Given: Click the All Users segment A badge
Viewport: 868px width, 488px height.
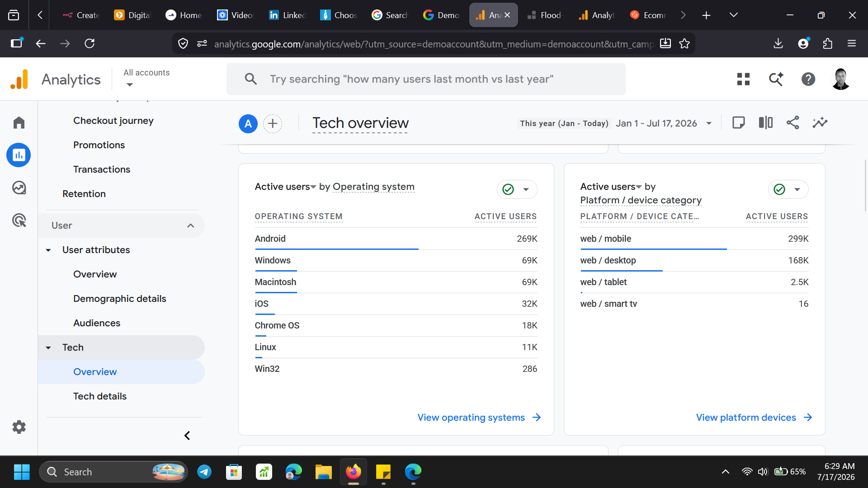Looking at the screenshot, I should (248, 123).
